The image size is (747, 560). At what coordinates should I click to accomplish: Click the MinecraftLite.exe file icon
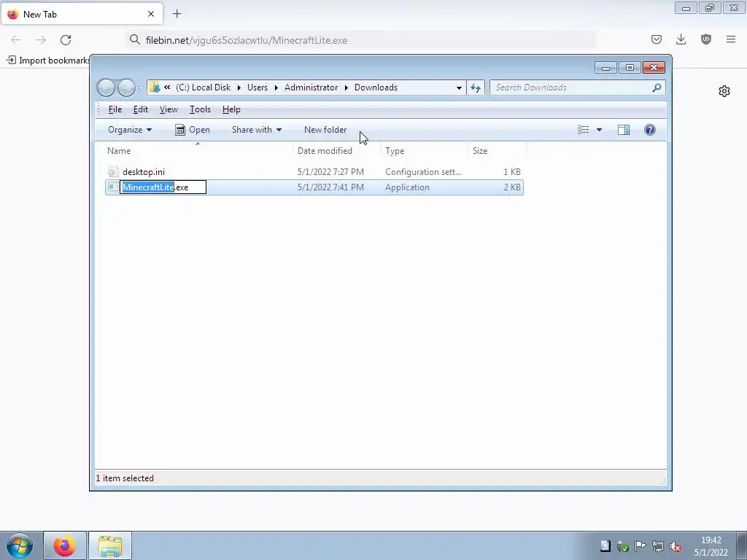click(113, 187)
